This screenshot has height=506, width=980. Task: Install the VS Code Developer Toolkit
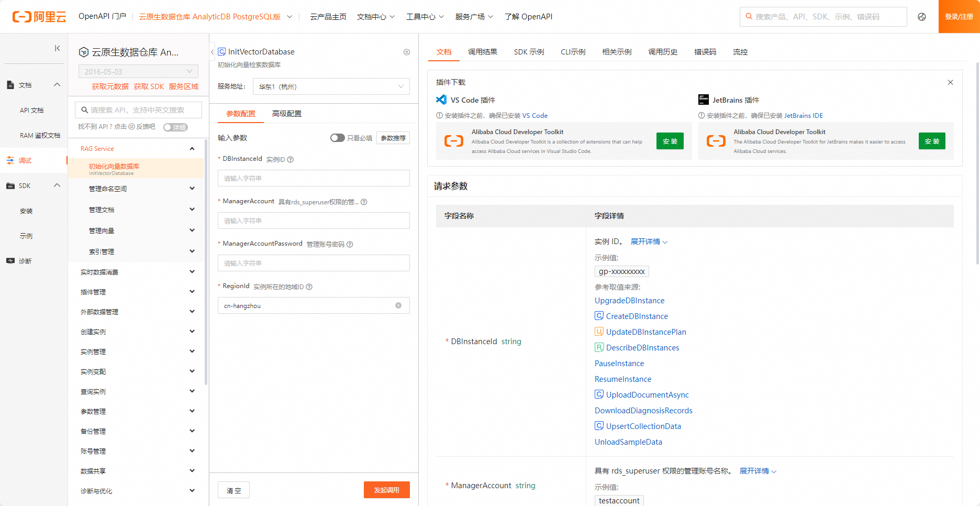click(x=670, y=141)
